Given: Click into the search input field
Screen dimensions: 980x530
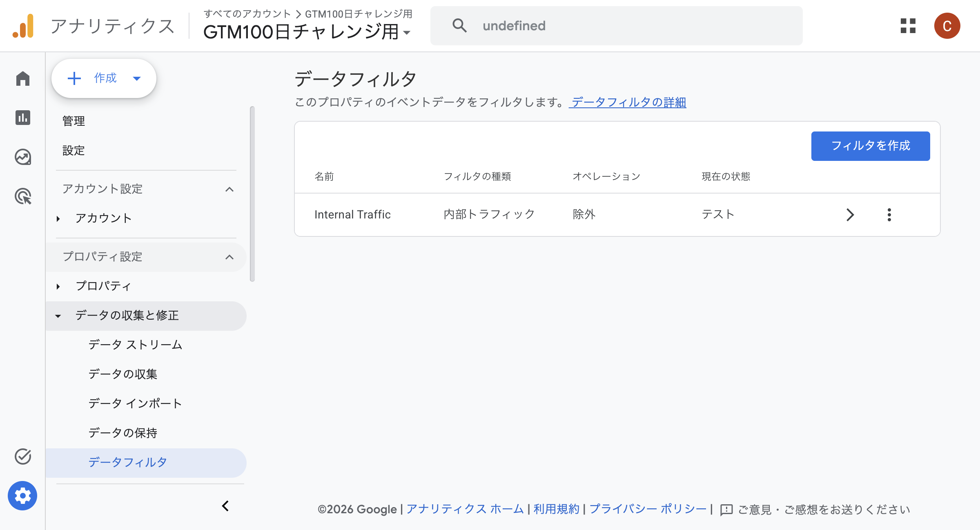Looking at the screenshot, I should [x=616, y=25].
